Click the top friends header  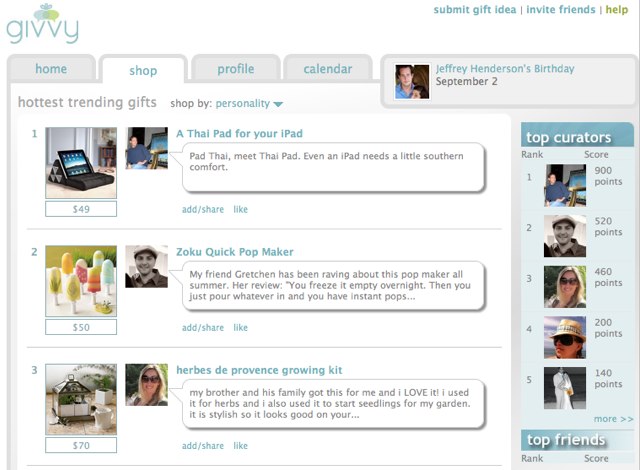[577, 440]
